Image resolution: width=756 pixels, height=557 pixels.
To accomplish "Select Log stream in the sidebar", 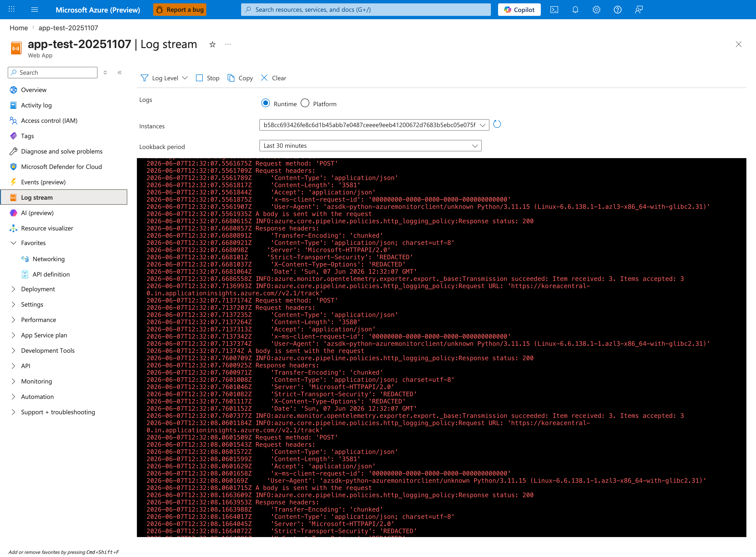I will pyautogui.click(x=64, y=197).
